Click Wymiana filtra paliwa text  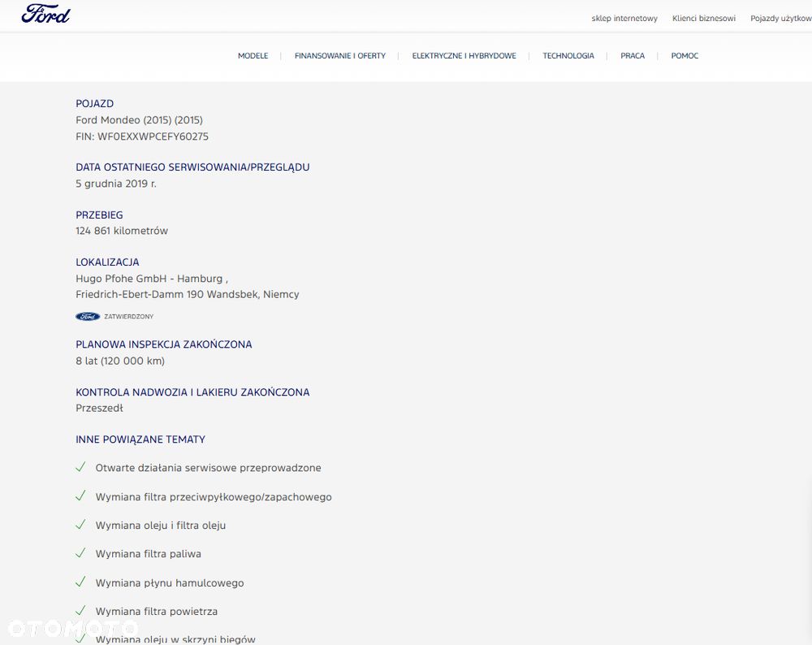tap(148, 554)
